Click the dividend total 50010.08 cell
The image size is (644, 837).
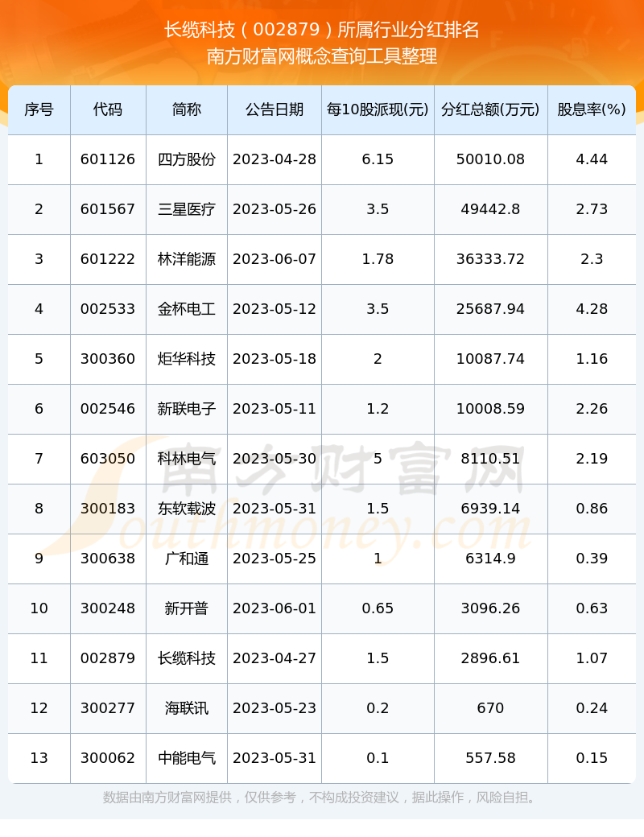[x=490, y=159]
